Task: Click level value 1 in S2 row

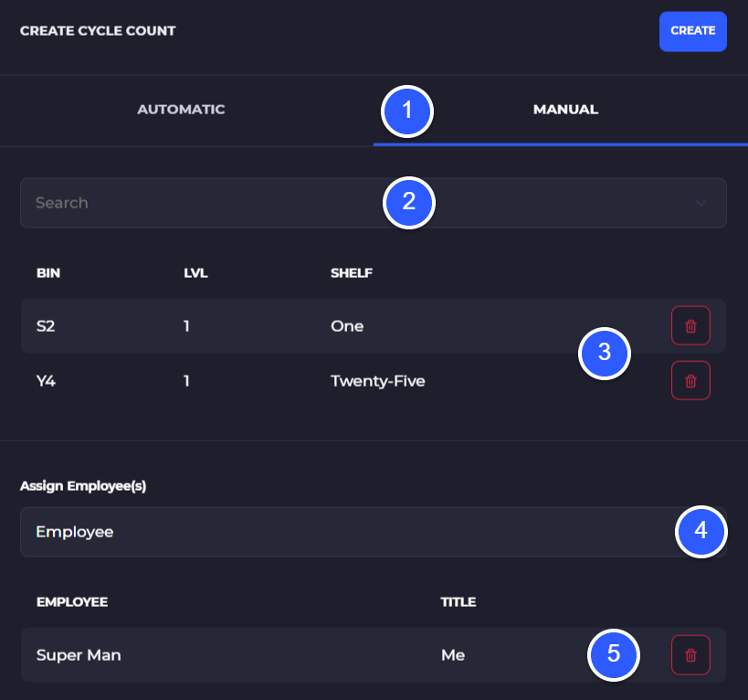Action: (x=186, y=326)
